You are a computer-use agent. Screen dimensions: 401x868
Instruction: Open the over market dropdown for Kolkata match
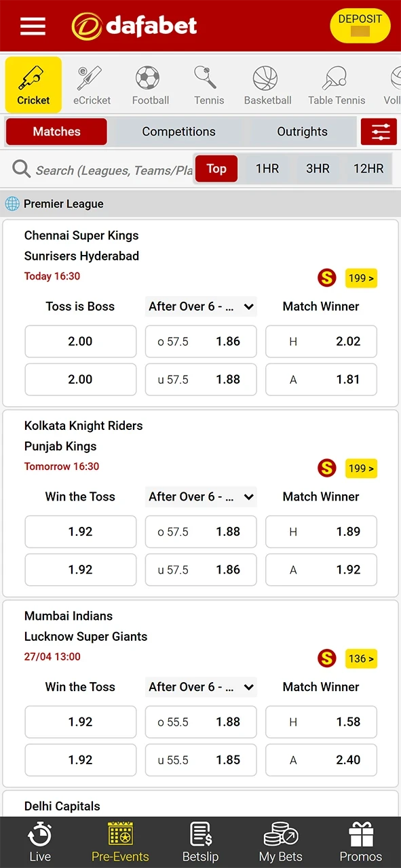click(x=200, y=497)
